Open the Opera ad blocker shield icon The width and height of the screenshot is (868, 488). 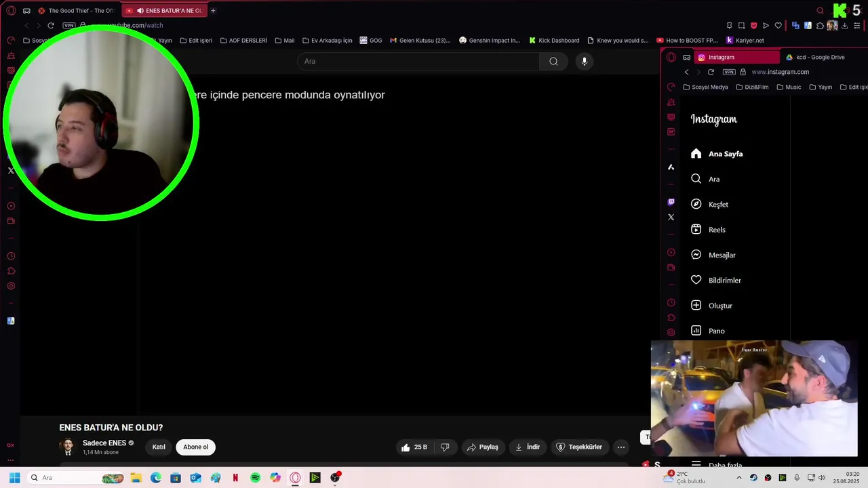pyautogui.click(x=753, y=26)
